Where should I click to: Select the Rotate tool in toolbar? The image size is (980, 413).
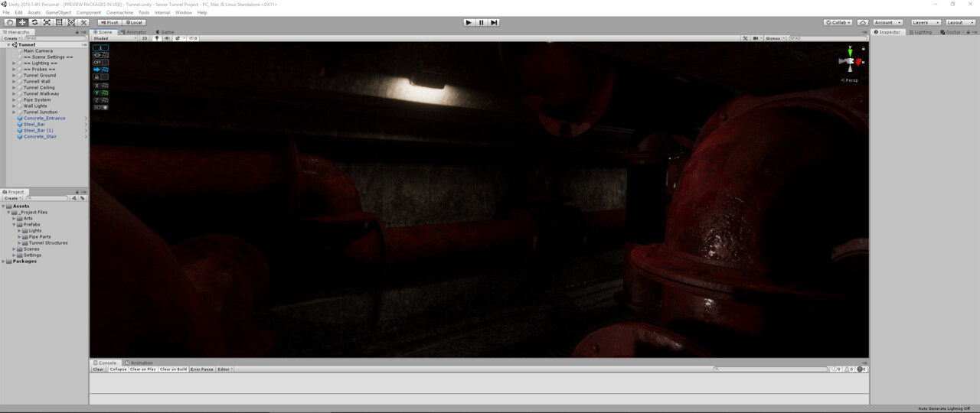(34, 22)
